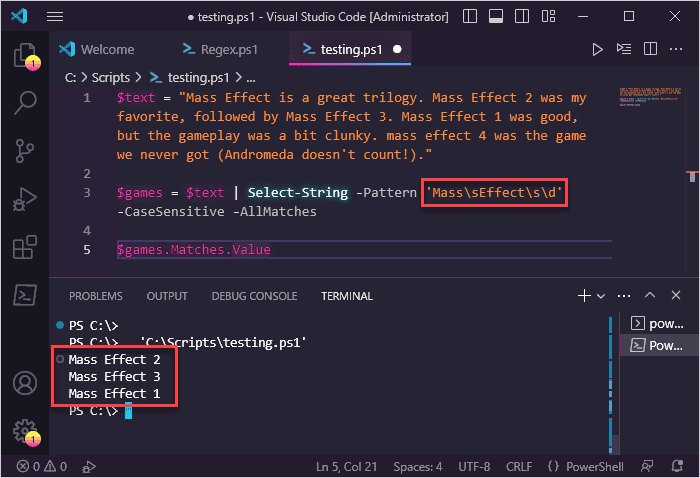The width and height of the screenshot is (700, 478).
Task: Switch to the Welcome tab
Action: pos(96,49)
